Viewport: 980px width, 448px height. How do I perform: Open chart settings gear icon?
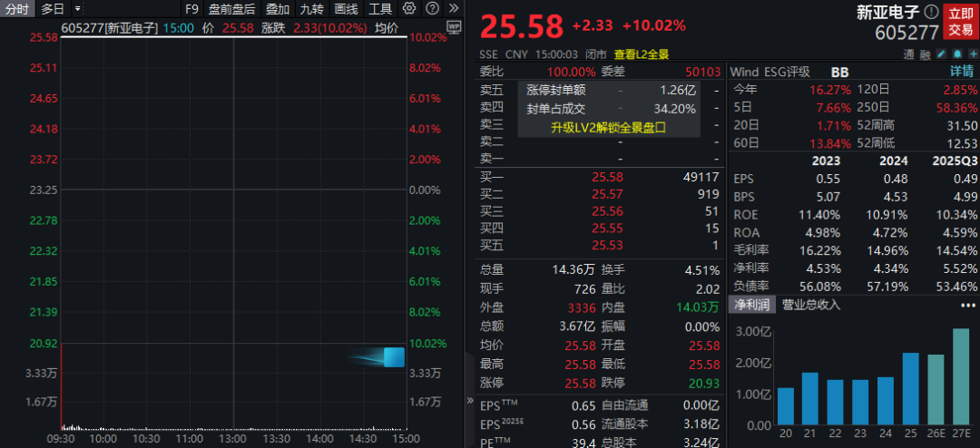coord(408,9)
